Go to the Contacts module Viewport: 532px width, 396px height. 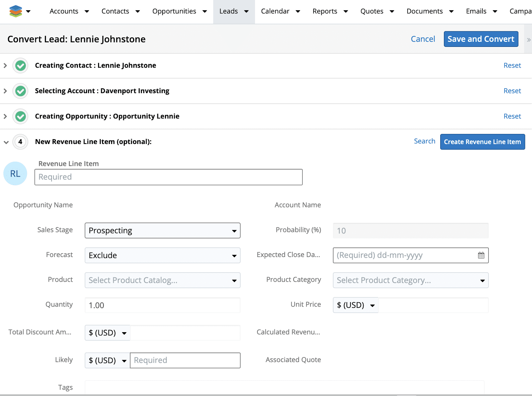(115, 11)
